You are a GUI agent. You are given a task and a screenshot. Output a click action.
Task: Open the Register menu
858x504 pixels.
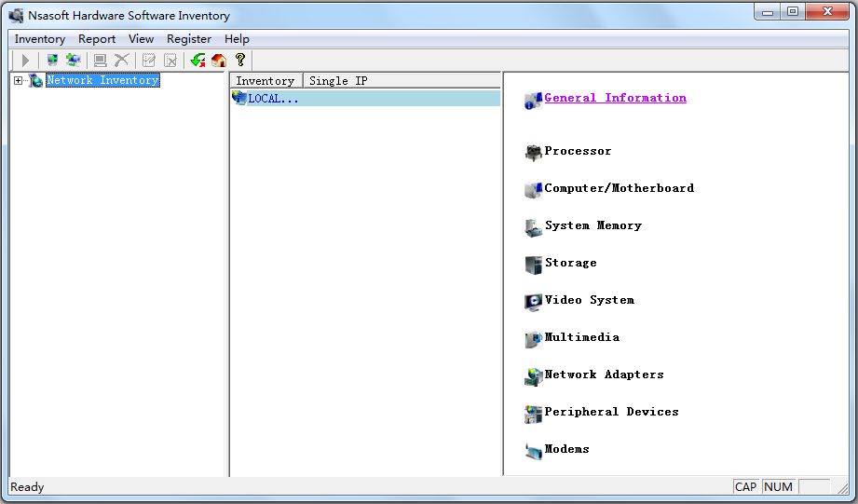point(189,39)
